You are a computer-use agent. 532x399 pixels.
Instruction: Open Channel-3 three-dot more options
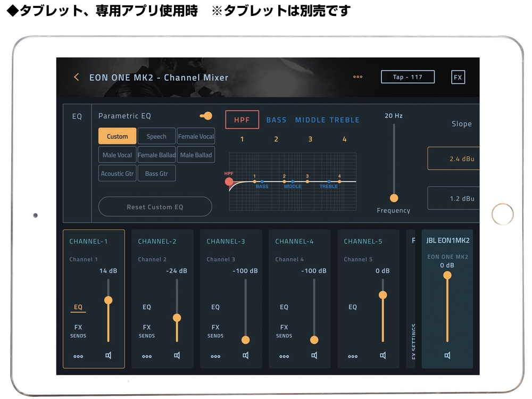coord(215,356)
